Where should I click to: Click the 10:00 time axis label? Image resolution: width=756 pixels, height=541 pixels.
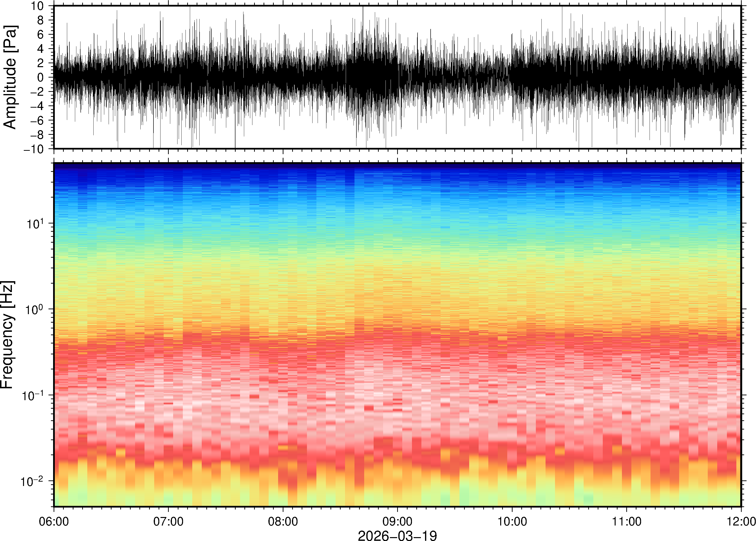512,521
